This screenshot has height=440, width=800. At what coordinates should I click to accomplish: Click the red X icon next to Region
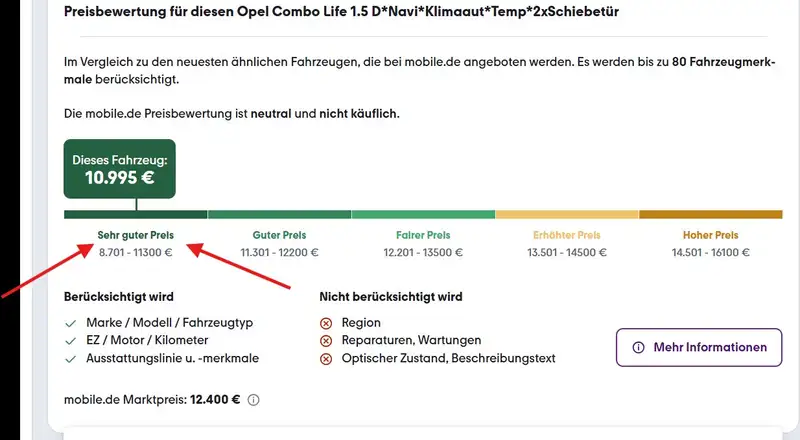[326, 324]
